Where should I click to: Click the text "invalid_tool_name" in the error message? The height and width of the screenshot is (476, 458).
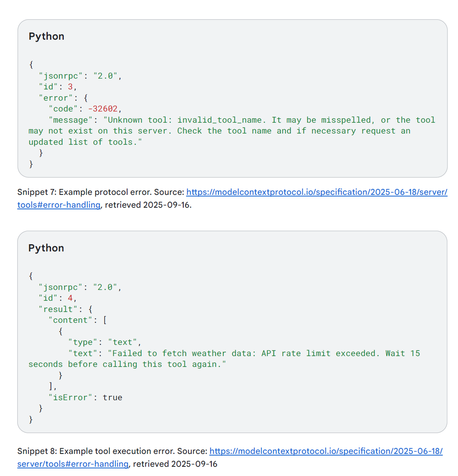click(219, 120)
